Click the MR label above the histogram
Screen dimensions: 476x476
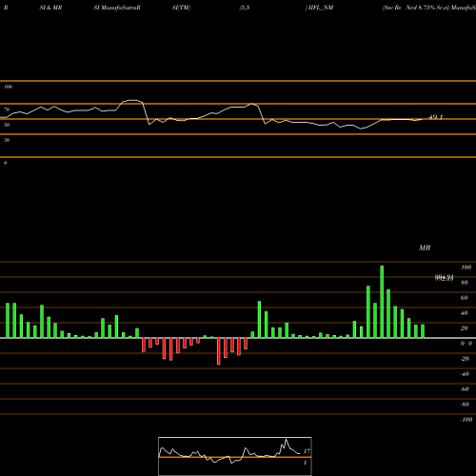tap(425, 248)
